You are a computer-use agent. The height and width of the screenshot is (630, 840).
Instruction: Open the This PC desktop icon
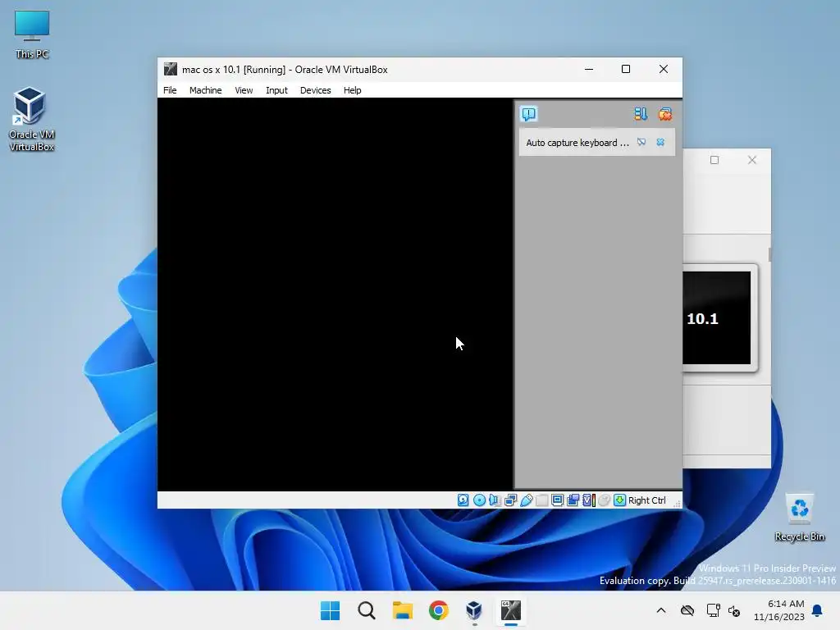[x=32, y=34]
